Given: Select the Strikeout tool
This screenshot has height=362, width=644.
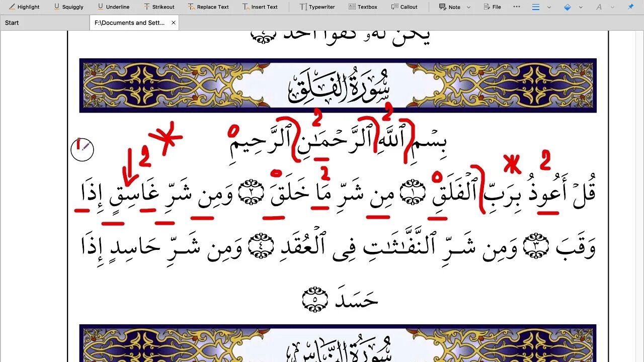Looking at the screenshot, I should 159,7.
